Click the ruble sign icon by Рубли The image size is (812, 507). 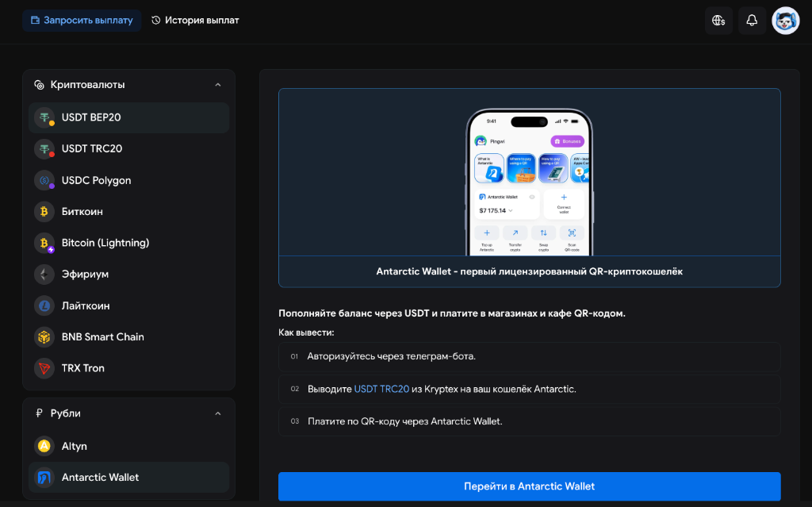39,413
